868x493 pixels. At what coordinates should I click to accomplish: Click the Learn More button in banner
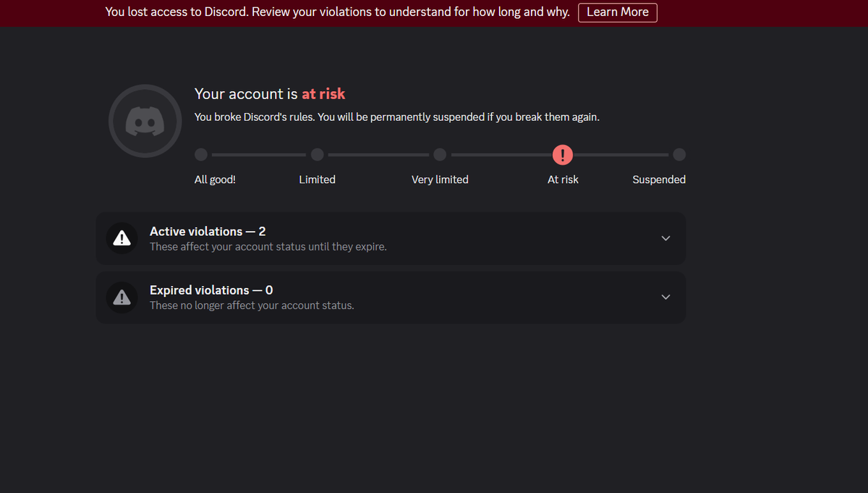[618, 12]
